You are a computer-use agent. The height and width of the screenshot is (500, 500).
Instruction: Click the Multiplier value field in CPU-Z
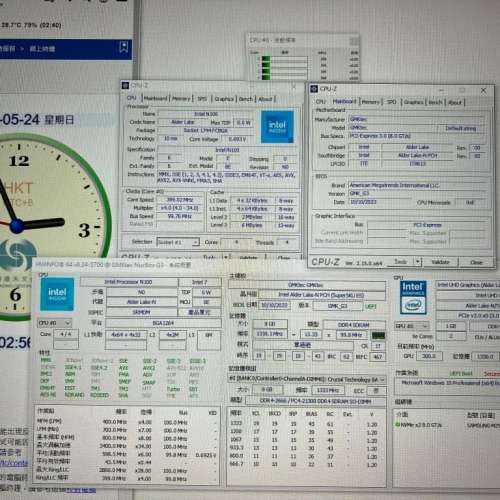coord(180,208)
